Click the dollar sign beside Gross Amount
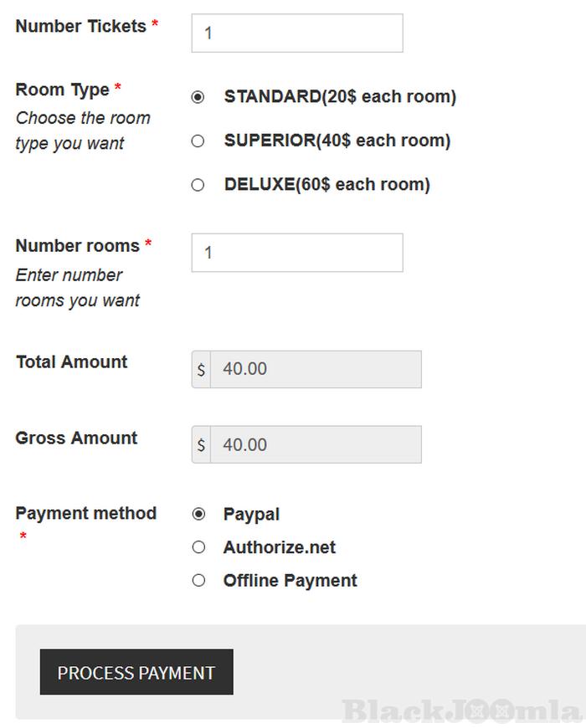The image size is (586, 728). coord(201,444)
